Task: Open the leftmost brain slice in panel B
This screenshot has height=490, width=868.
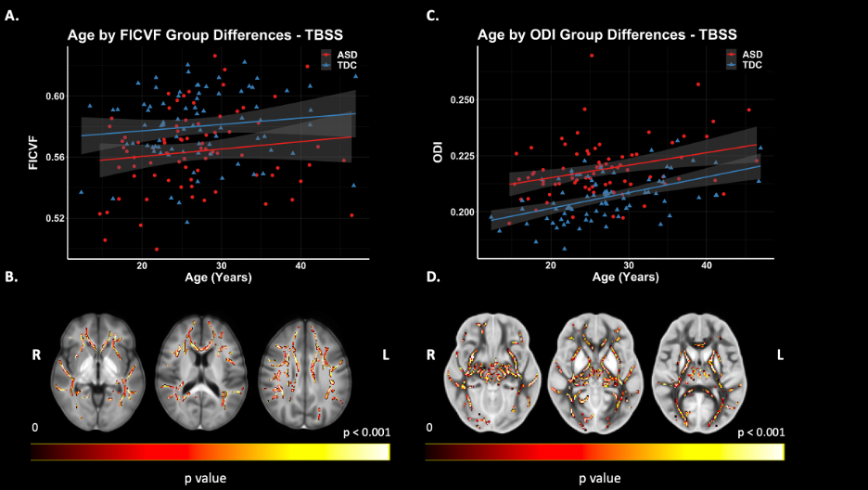Action: pos(101,367)
